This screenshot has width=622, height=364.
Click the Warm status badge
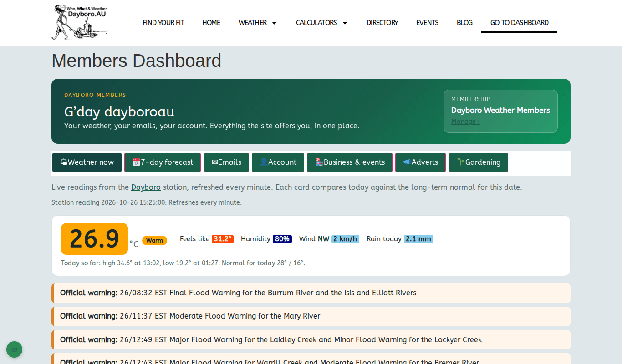[x=154, y=241]
